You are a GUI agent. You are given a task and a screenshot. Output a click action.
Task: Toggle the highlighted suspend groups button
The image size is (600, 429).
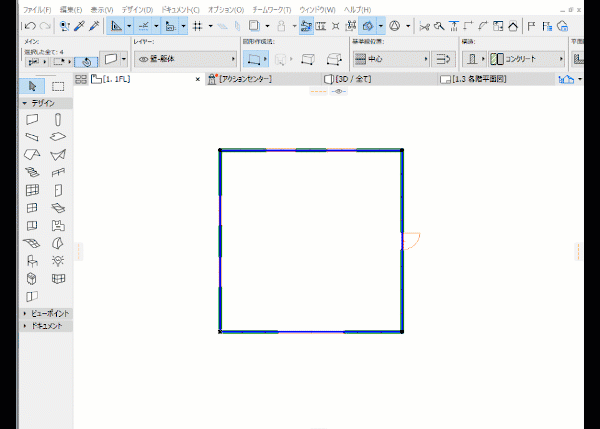click(x=306, y=26)
